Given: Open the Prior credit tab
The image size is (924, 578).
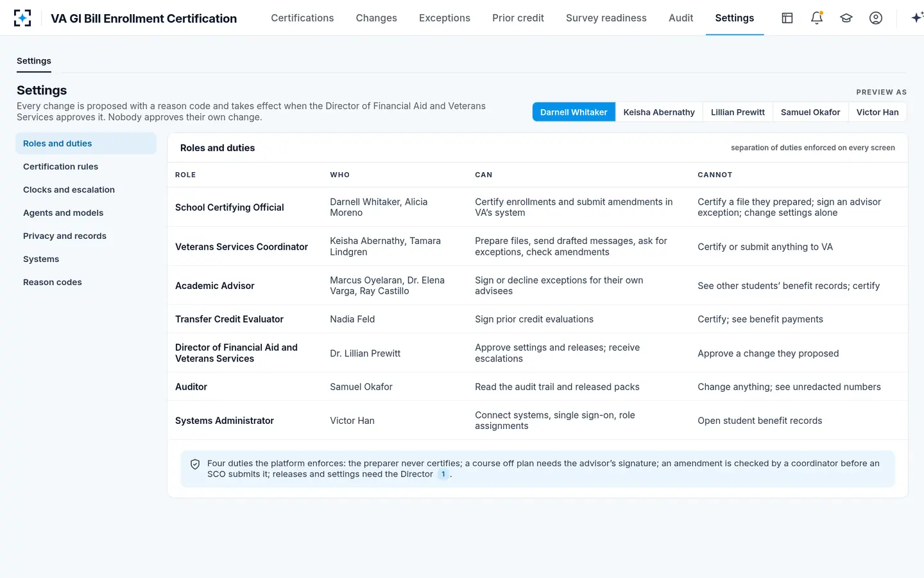Looking at the screenshot, I should pyautogui.click(x=518, y=18).
